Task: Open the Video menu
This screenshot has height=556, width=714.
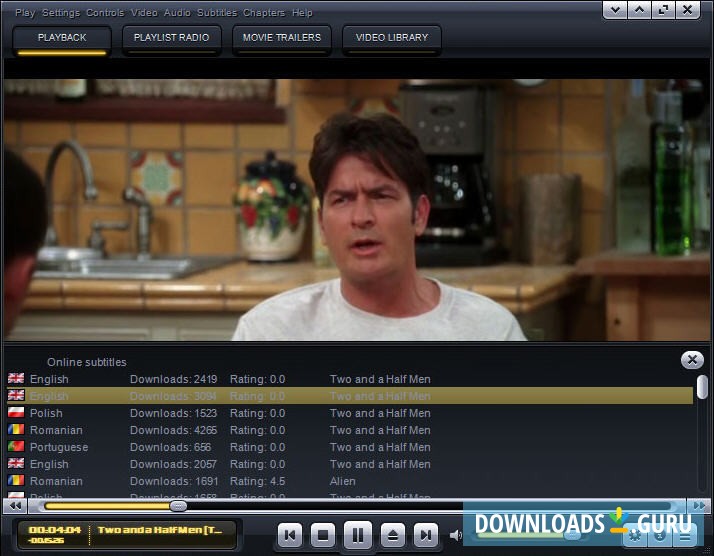Action: (x=144, y=13)
